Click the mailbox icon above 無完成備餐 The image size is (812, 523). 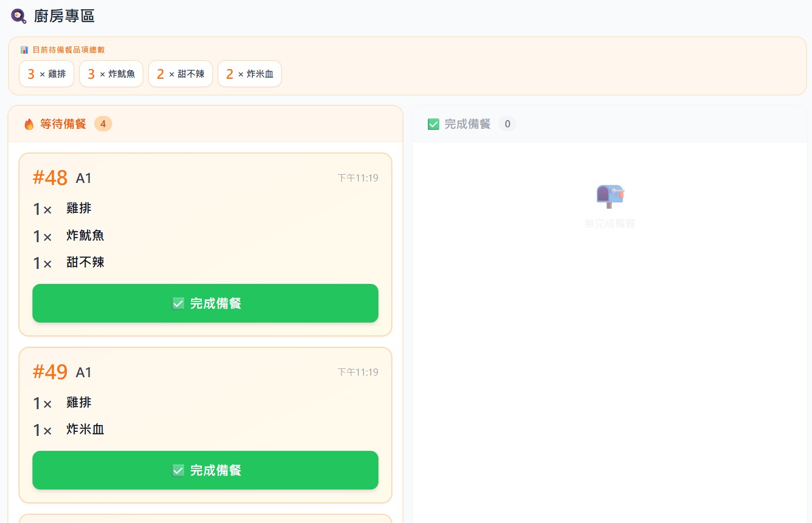pyautogui.click(x=610, y=196)
